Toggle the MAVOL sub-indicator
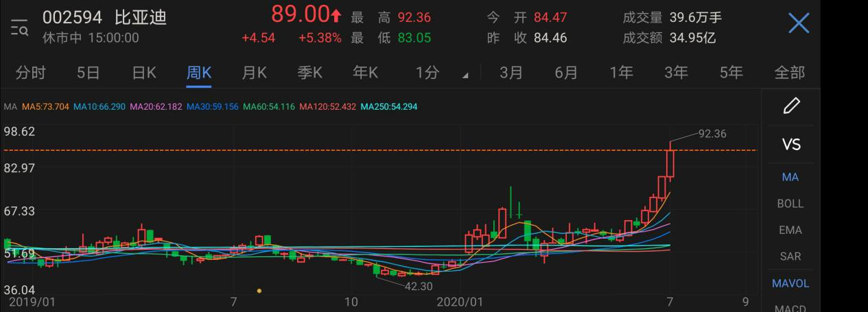 790,283
